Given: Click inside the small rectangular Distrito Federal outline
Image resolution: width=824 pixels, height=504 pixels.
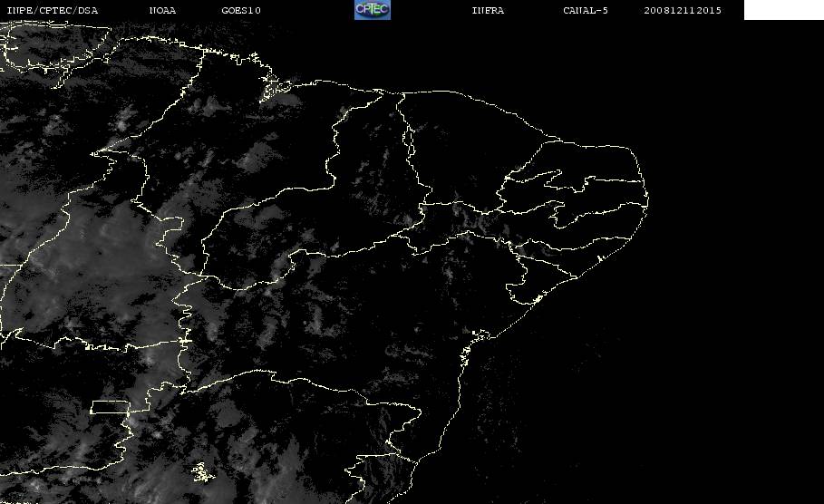Looking at the screenshot, I should (x=110, y=407).
